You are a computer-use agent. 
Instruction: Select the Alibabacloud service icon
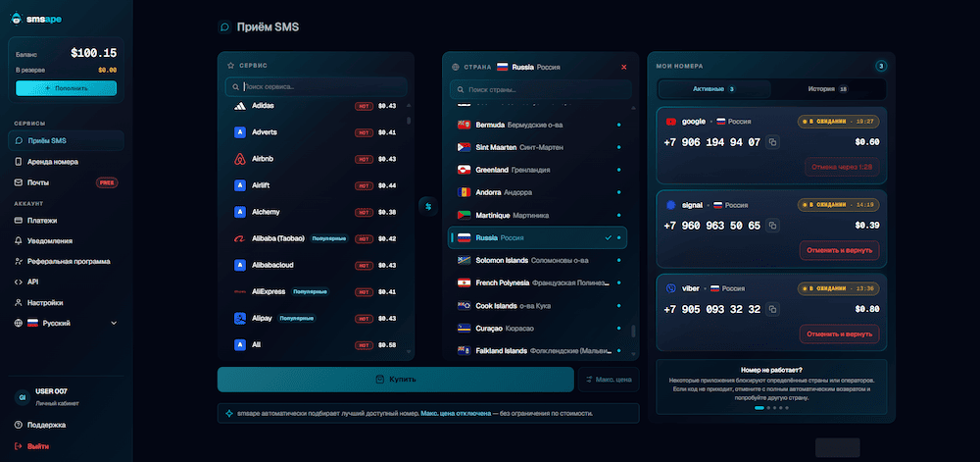coord(239,265)
